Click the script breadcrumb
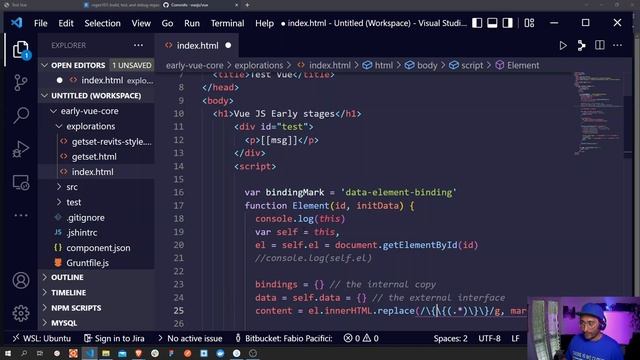Viewport: 640px width, 360px height. (466, 65)
